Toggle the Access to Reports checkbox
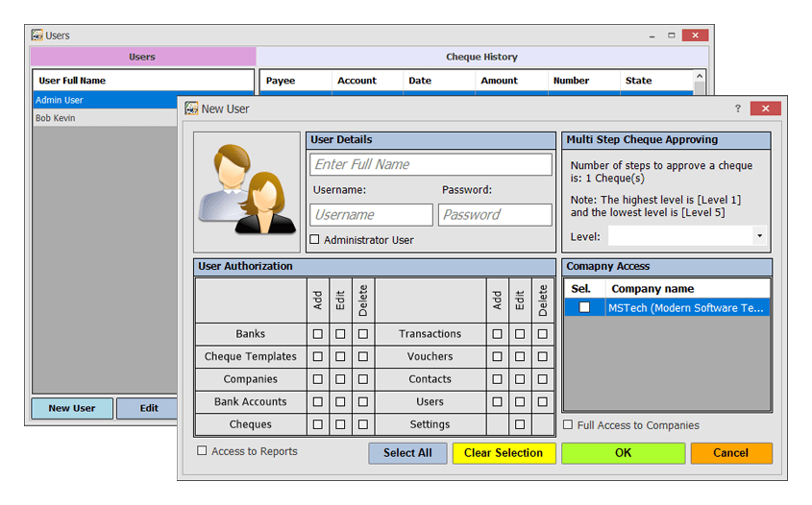 (202, 450)
